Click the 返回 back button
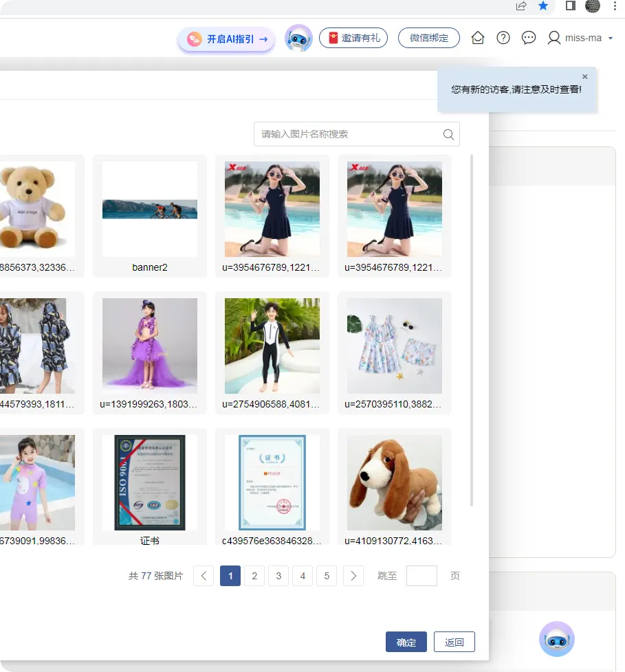 (454, 642)
